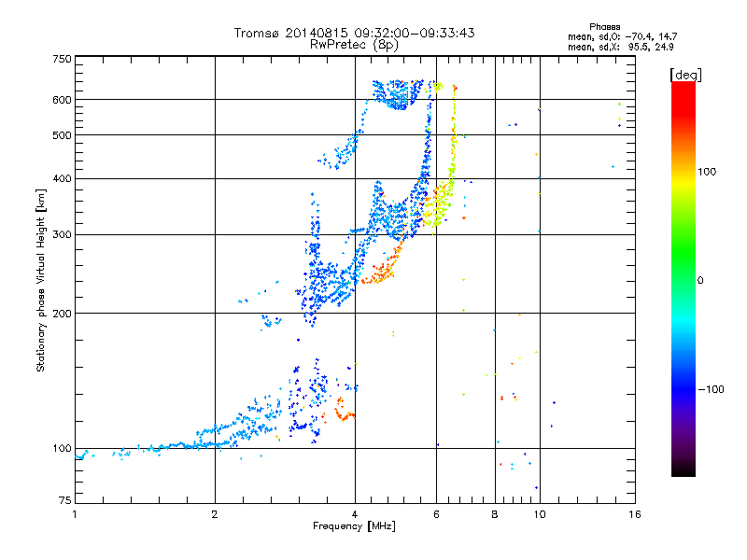The image size is (747, 560).
Task: Click the 'Stationary phase Virtual Height [km]' axis label
Action: tap(40, 280)
